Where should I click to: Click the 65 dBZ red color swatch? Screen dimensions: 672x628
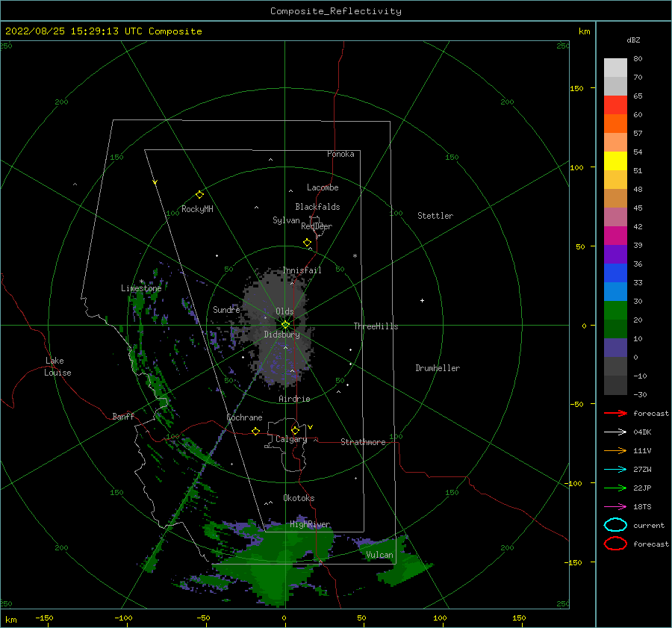click(615, 105)
